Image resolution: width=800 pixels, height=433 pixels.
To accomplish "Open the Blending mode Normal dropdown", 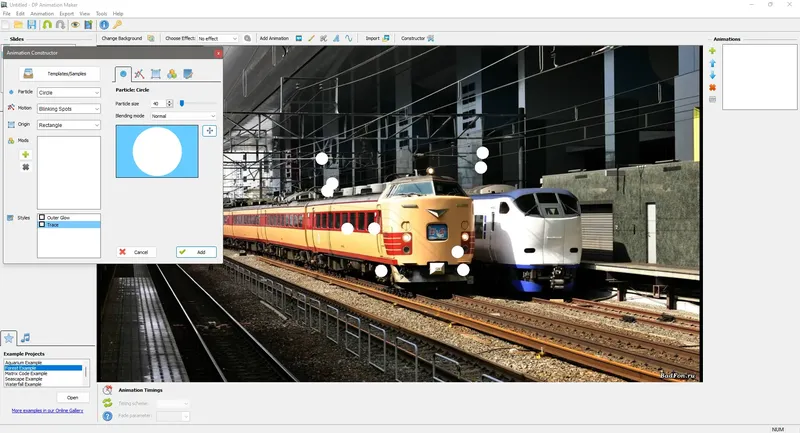I will pos(183,116).
